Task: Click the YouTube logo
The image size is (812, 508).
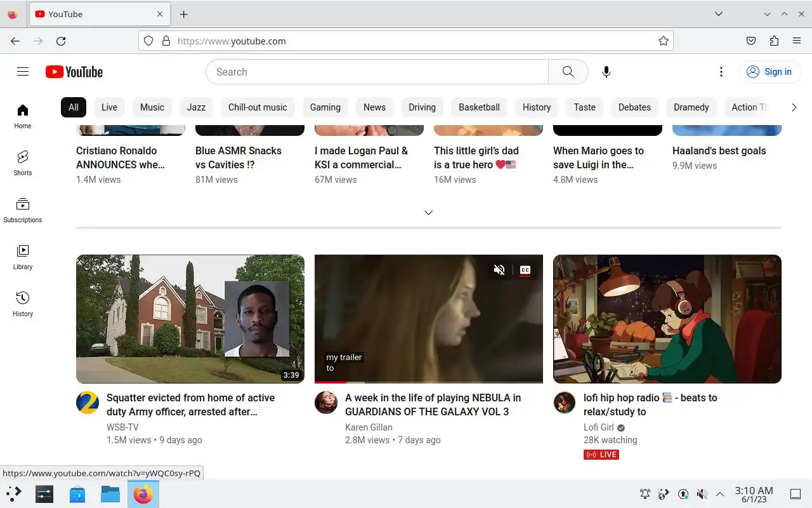Action: [74, 72]
